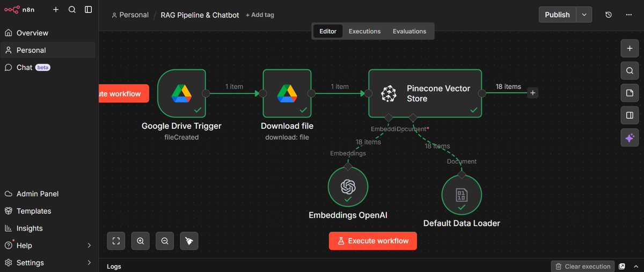Collapse the sidebar with the panel toggle icon

[88, 10]
